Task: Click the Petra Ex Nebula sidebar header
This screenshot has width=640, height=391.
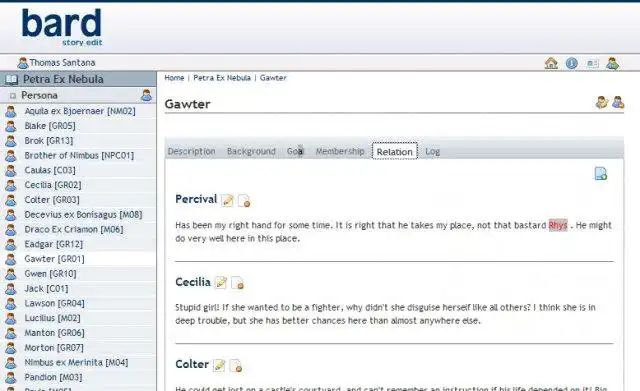Action: click(x=78, y=79)
